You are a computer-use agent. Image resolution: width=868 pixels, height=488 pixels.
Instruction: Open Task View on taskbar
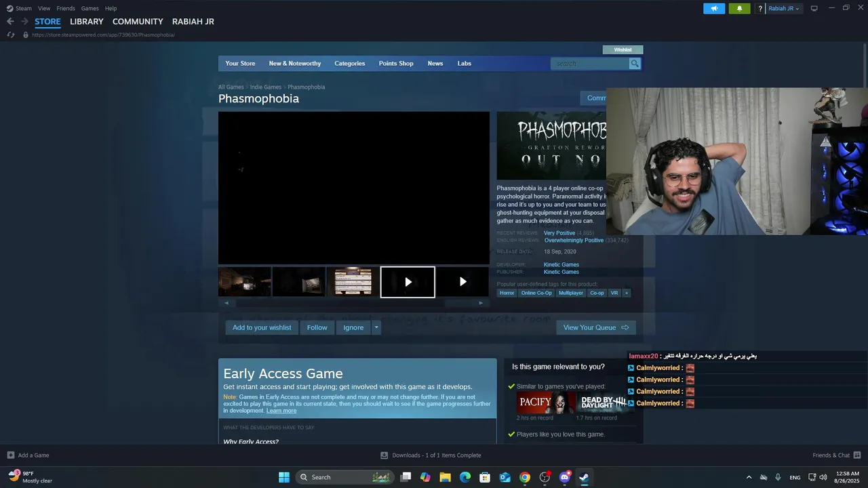pos(406,477)
